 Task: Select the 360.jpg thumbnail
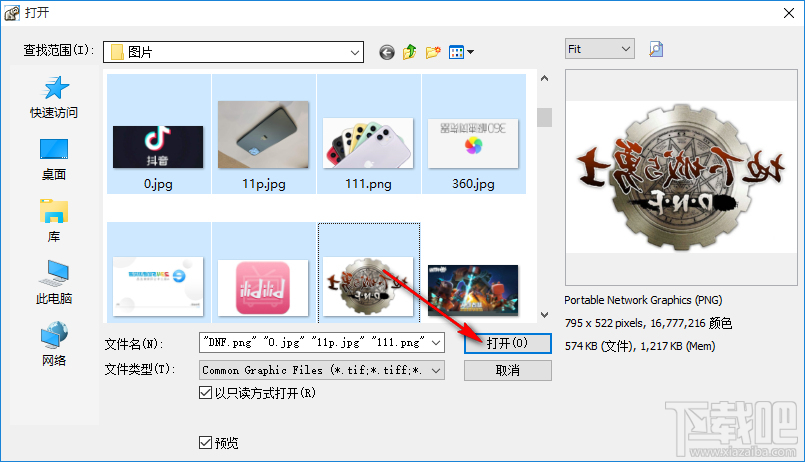coord(473,143)
